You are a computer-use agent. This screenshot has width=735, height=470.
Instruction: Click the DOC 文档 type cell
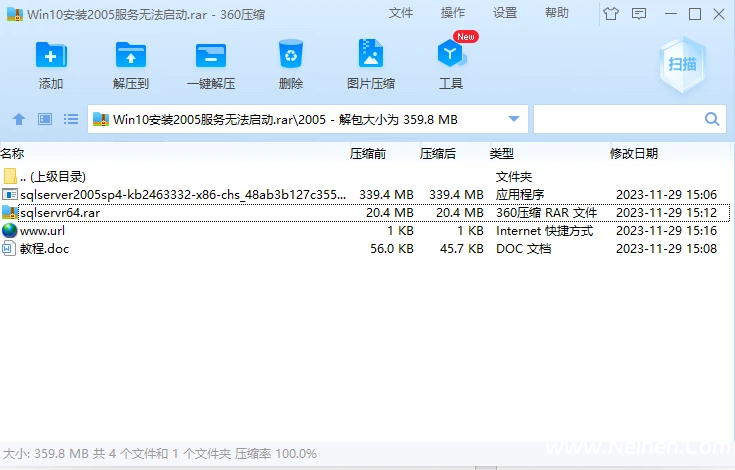pos(523,249)
